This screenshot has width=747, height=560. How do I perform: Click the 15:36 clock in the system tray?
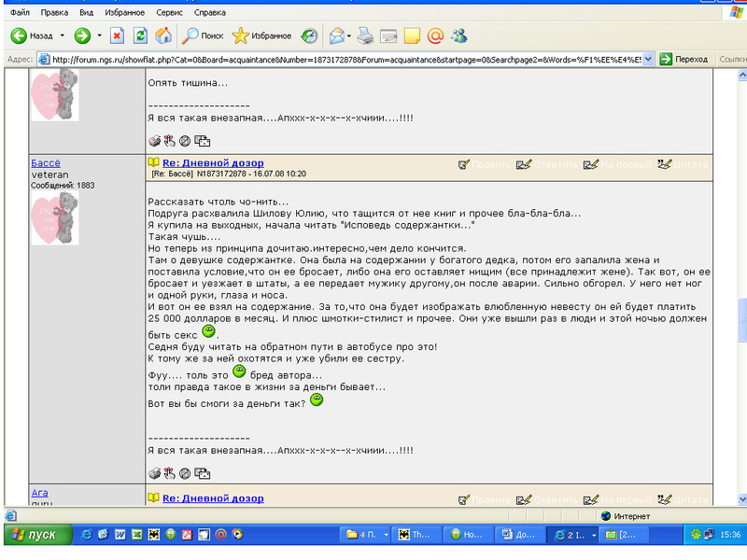pos(730,535)
